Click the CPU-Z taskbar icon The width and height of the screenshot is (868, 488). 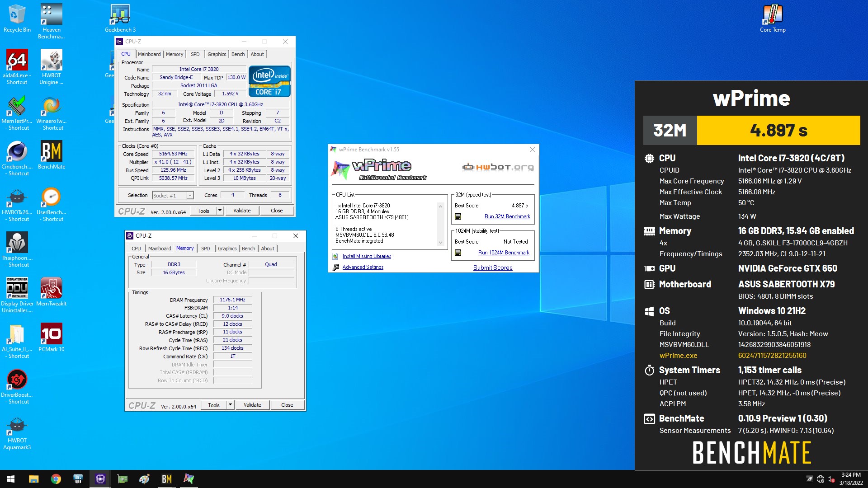pyautogui.click(x=100, y=479)
